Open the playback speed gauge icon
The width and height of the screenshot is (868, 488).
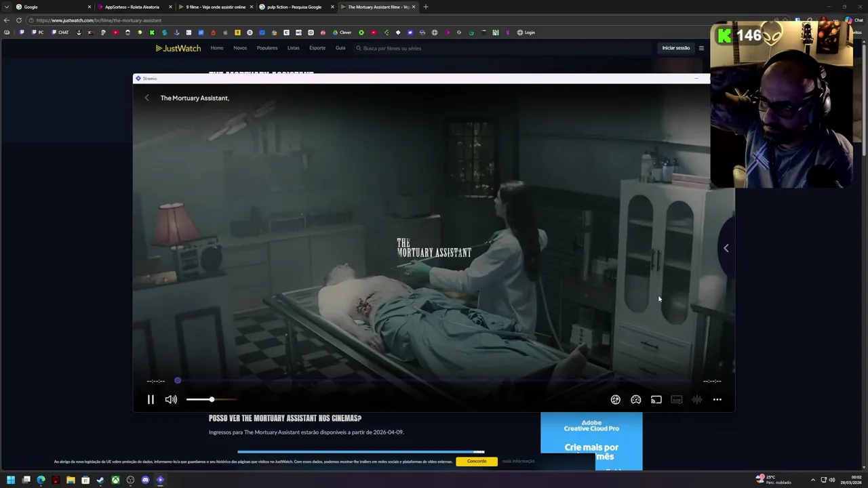(635, 400)
